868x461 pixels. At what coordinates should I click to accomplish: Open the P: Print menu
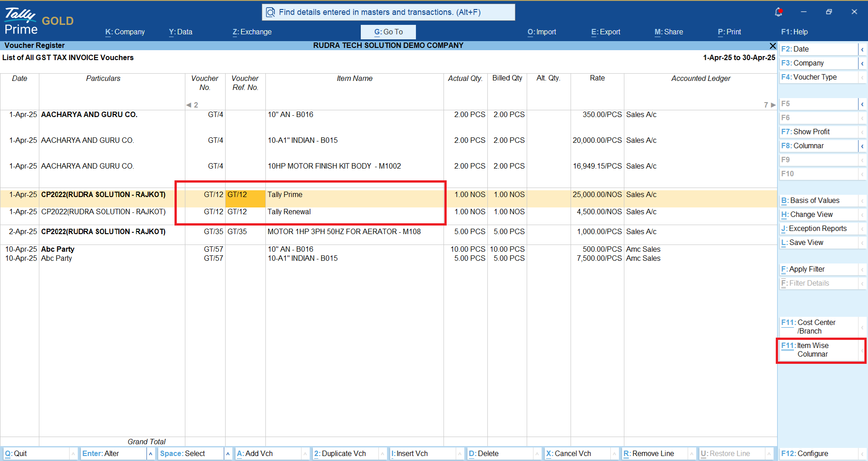tap(729, 32)
